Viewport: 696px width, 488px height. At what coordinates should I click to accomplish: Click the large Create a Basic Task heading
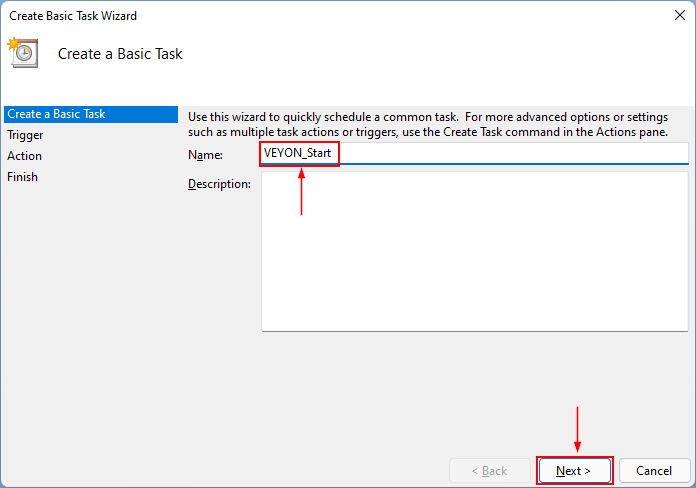point(120,54)
